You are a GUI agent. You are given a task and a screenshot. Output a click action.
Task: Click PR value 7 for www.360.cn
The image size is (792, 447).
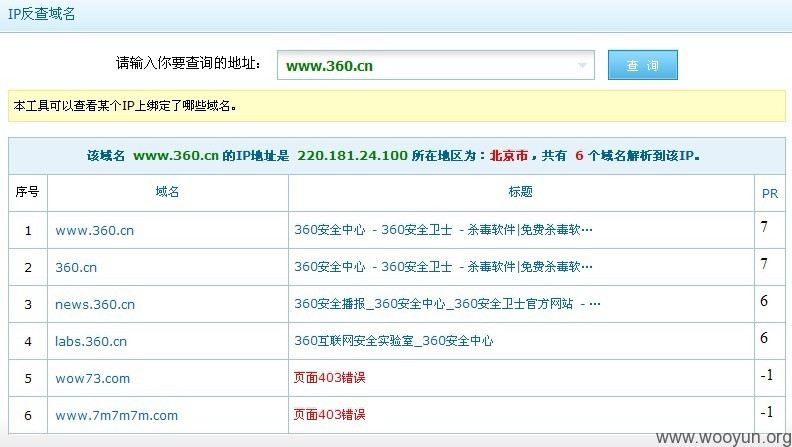point(765,227)
